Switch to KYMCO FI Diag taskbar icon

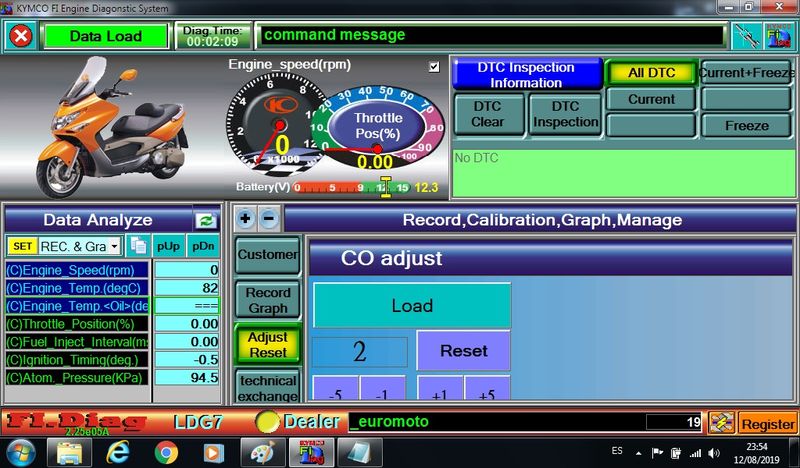pyautogui.click(x=311, y=453)
